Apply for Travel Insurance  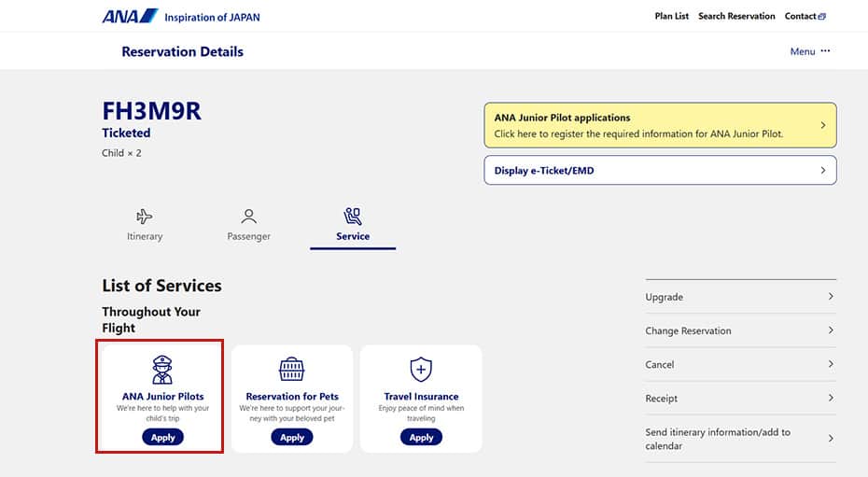[421, 437]
